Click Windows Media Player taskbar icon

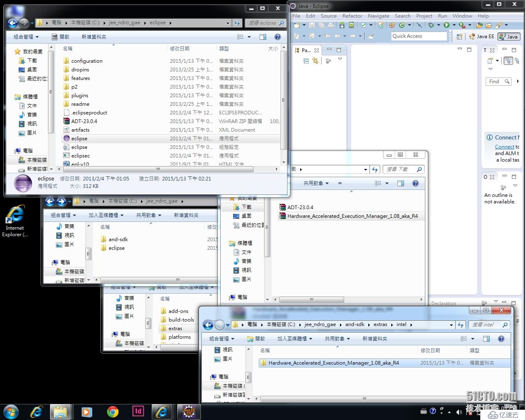click(87, 411)
